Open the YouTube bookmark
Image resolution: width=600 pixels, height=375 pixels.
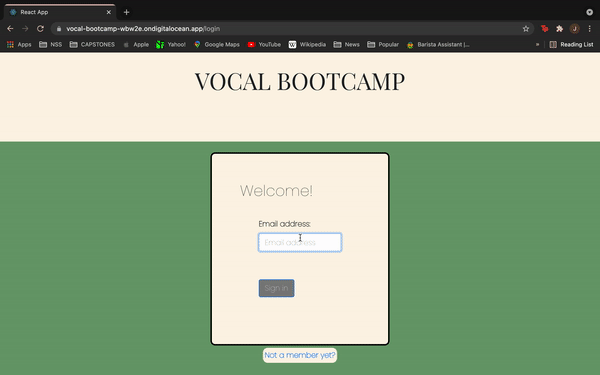[264, 44]
